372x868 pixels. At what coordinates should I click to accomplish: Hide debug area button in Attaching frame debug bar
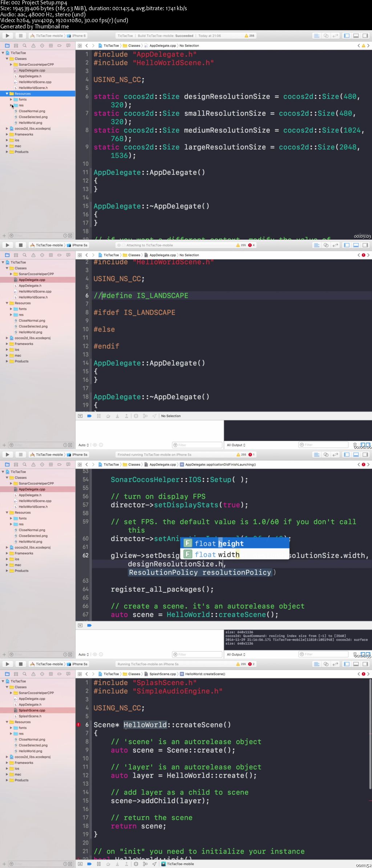click(80, 416)
